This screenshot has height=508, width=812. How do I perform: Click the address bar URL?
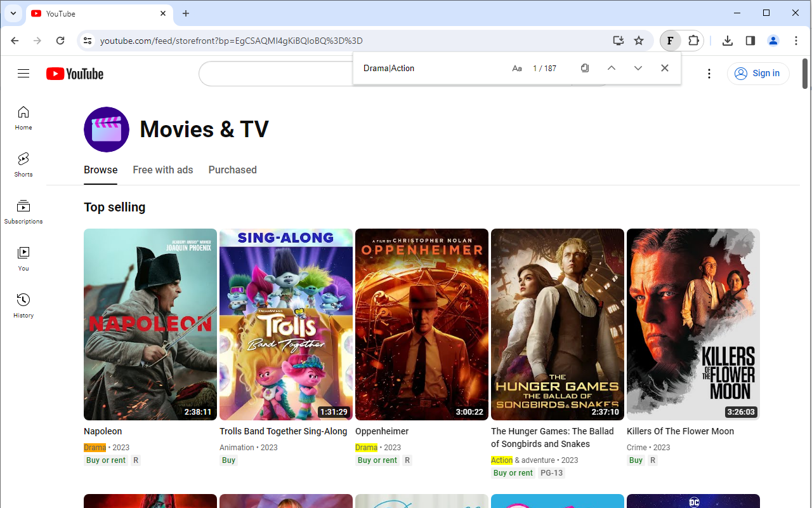(x=232, y=41)
